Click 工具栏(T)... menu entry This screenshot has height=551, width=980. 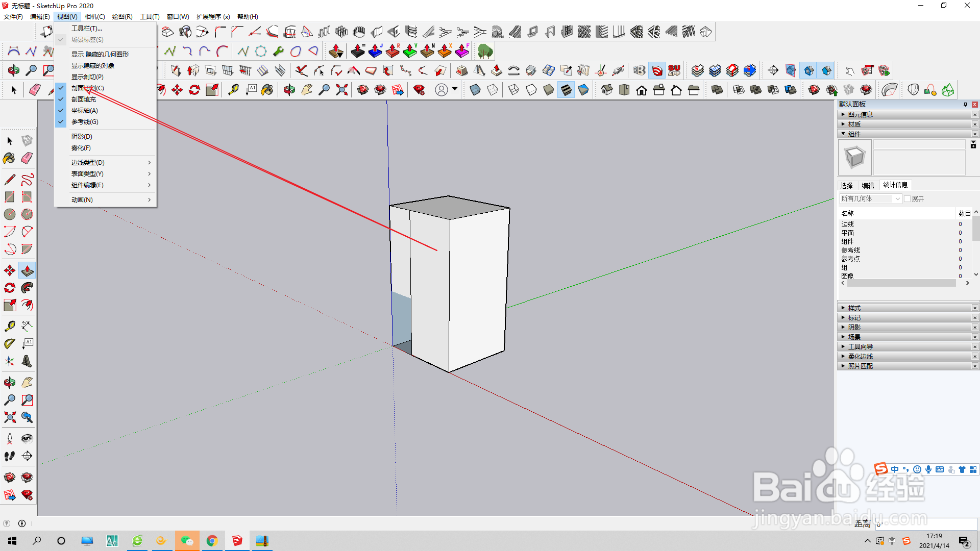(x=87, y=29)
